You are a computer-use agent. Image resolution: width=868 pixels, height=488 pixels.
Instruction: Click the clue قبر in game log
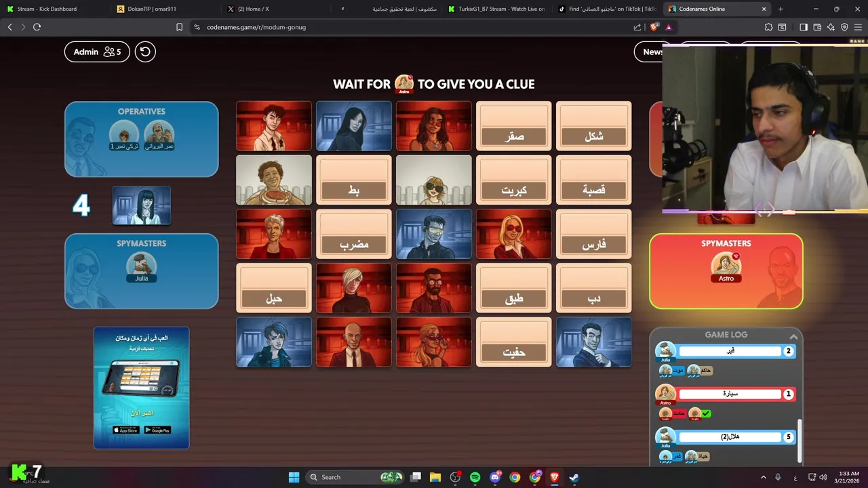tap(730, 351)
